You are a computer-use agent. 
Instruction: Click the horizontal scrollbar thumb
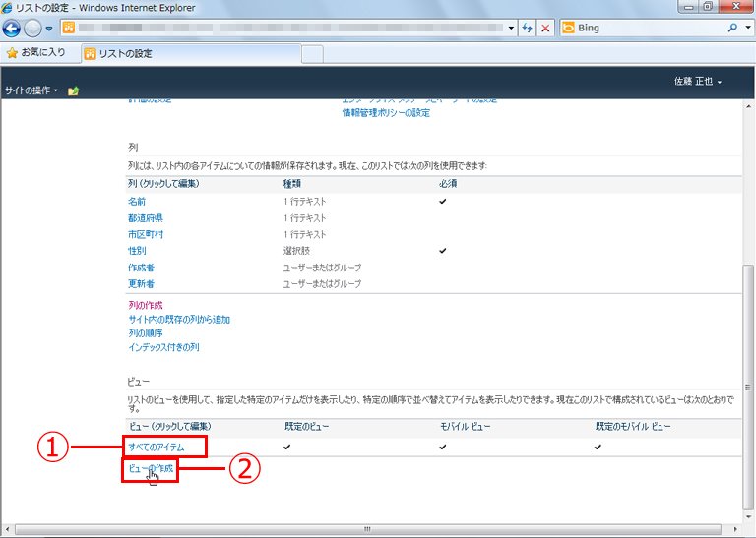pyautogui.click(x=368, y=529)
